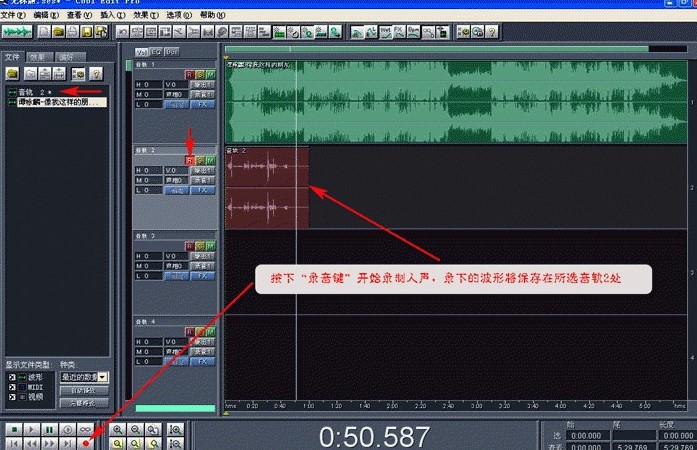
Task: Click the Pause transport button
Action: point(49,430)
